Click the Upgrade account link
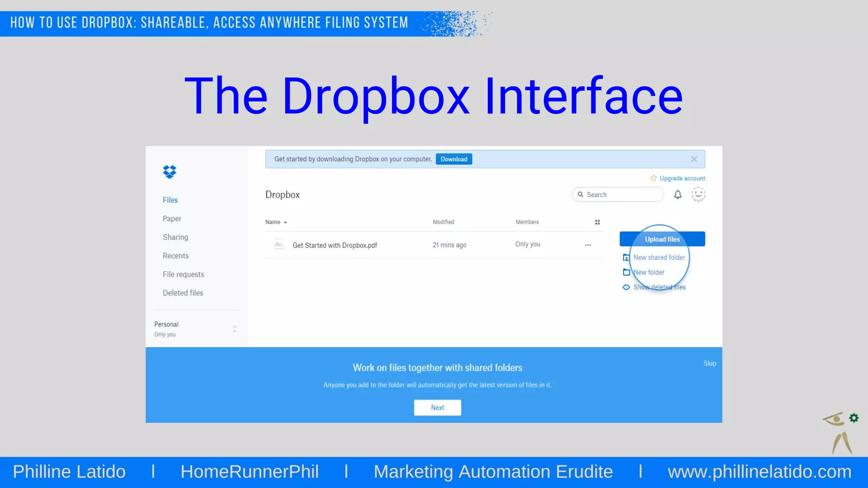Viewport: 868px width, 488px height. pyautogui.click(x=682, y=178)
